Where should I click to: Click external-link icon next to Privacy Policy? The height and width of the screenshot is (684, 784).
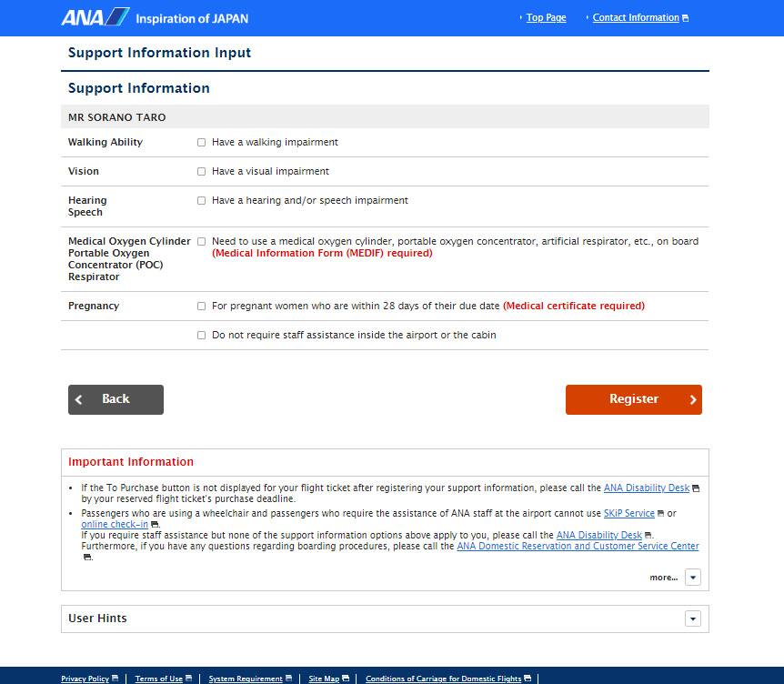116,679
